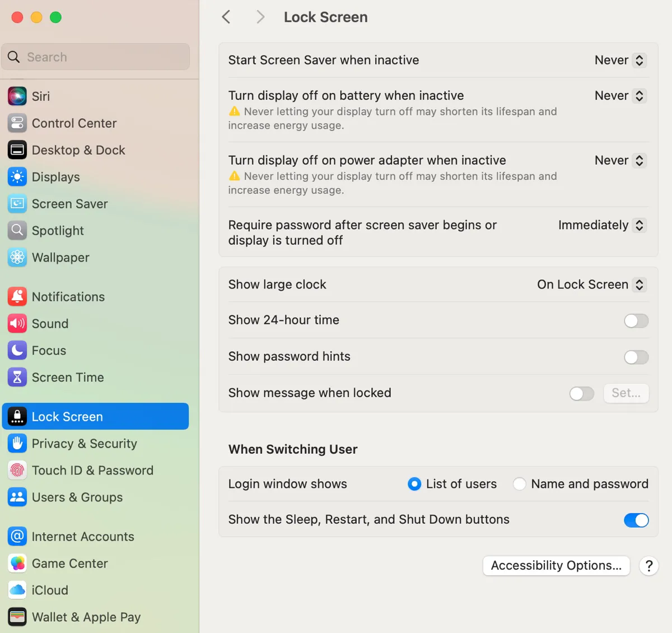Select the Sound speaker icon
Viewport: 672px width, 633px height.
[x=17, y=324]
